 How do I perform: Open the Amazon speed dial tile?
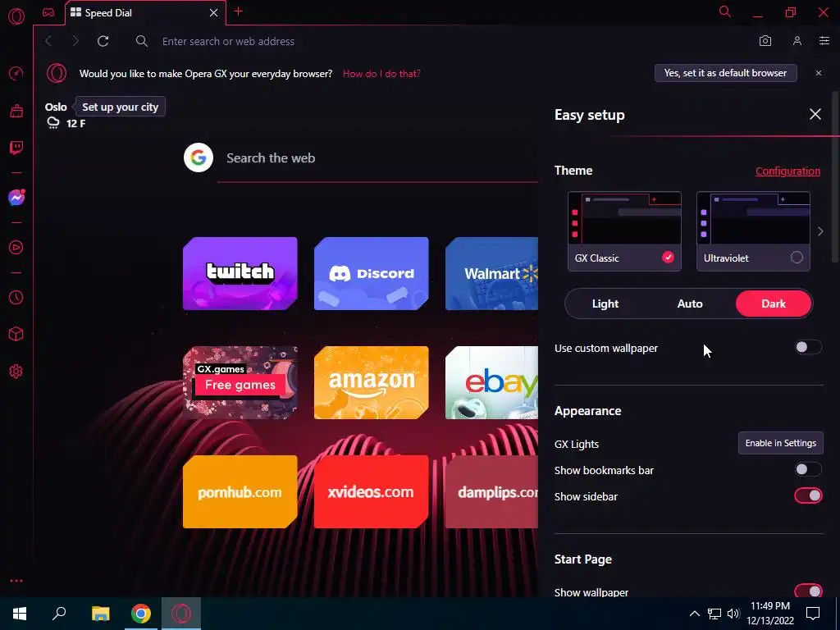click(x=372, y=382)
